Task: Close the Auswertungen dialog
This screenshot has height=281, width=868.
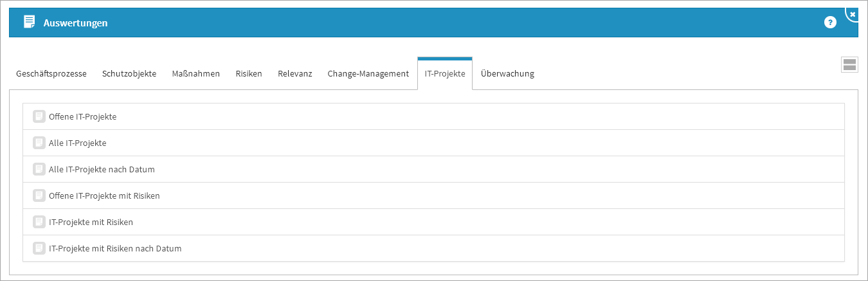Action: [x=853, y=14]
